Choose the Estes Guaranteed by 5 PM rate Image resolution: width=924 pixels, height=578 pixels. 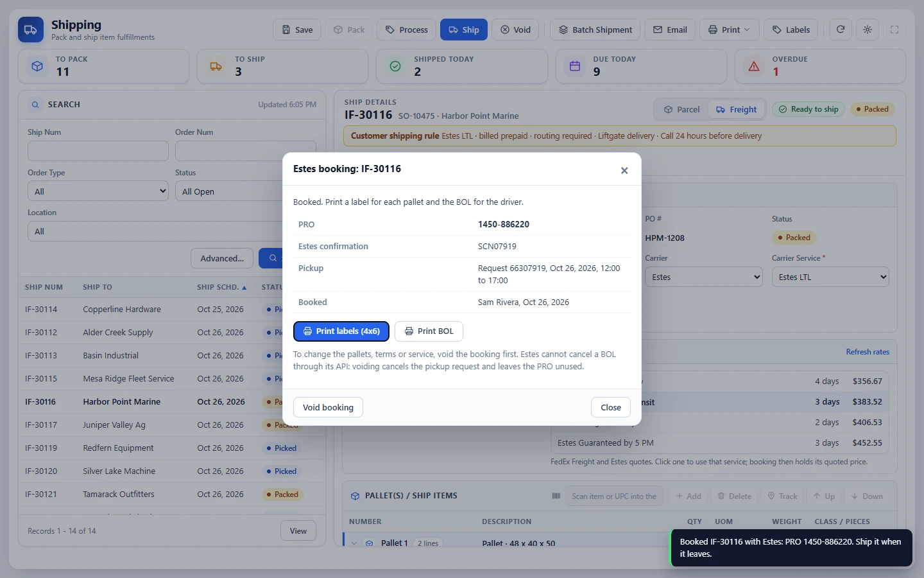coord(720,443)
